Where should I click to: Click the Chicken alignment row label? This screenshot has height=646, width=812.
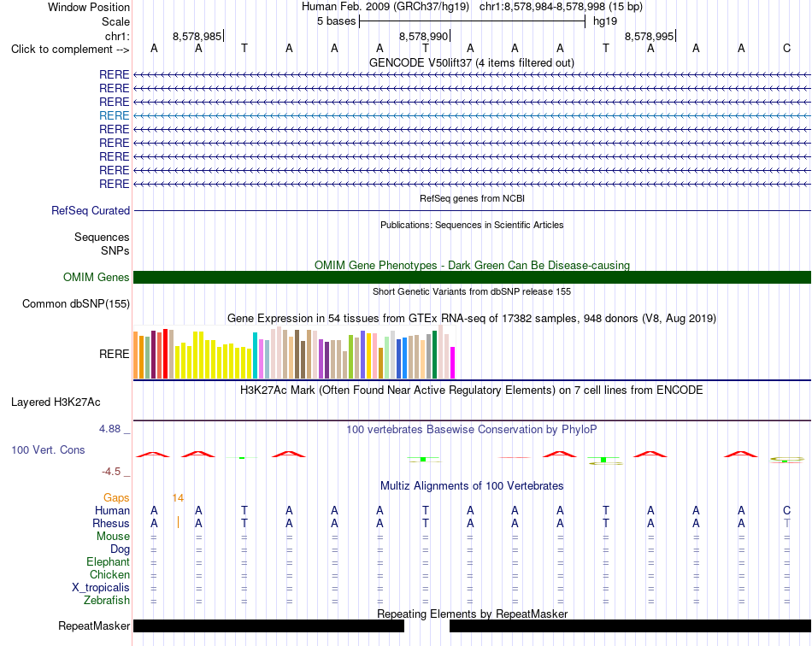point(109,574)
